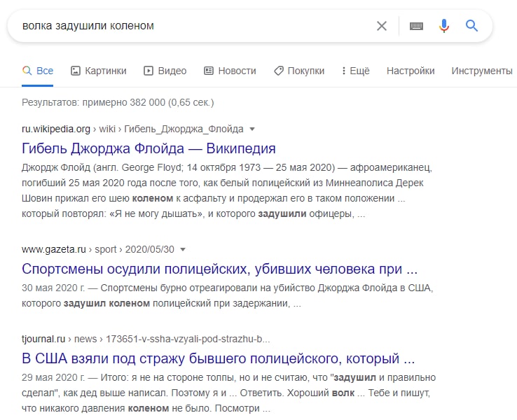Click the Видео tab play icon
517x420 pixels.
pyautogui.click(x=149, y=71)
